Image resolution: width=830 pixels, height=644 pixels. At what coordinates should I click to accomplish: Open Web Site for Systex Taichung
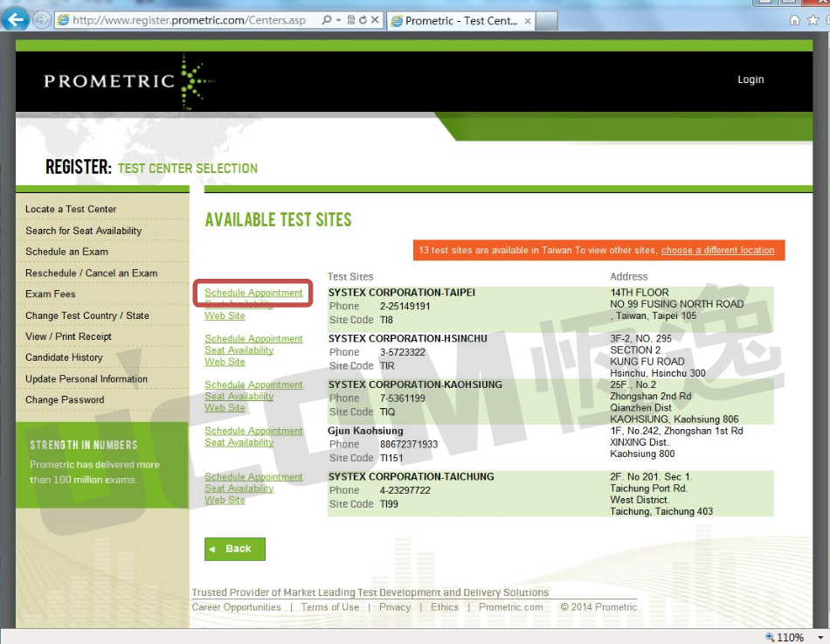(225, 500)
